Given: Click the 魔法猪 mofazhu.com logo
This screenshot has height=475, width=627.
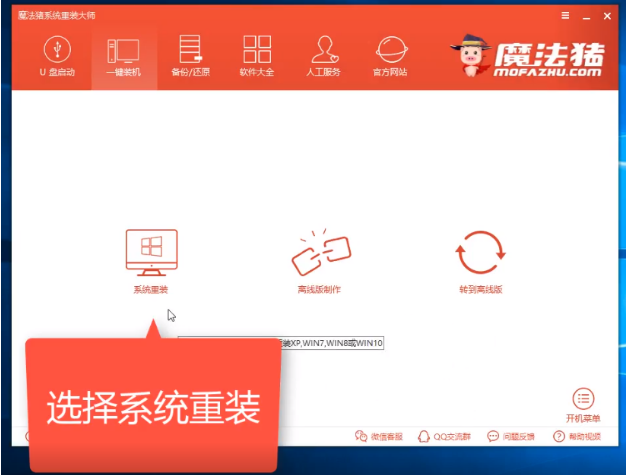Looking at the screenshot, I should pos(527,56).
